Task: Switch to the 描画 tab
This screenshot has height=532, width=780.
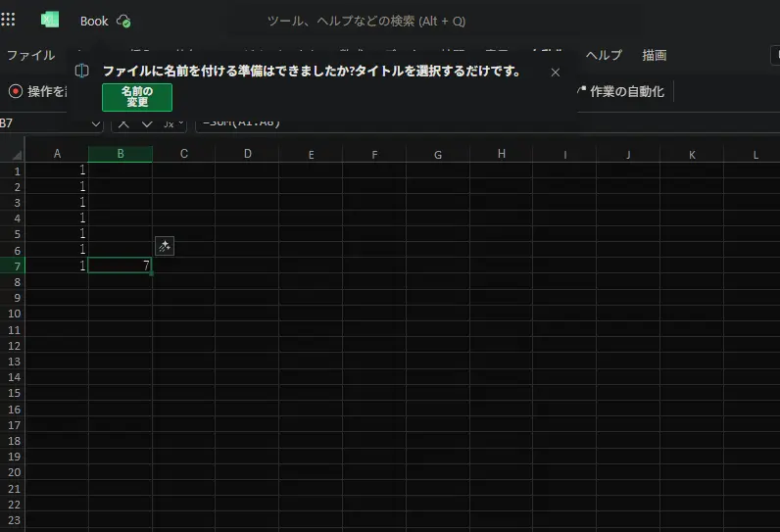Action: click(655, 55)
